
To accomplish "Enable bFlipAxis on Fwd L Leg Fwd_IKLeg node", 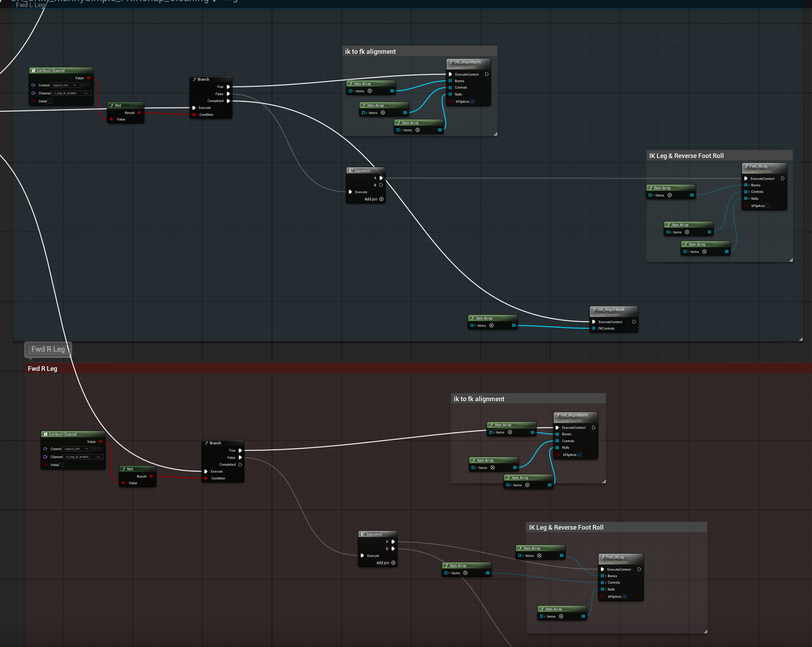I will click(x=768, y=206).
